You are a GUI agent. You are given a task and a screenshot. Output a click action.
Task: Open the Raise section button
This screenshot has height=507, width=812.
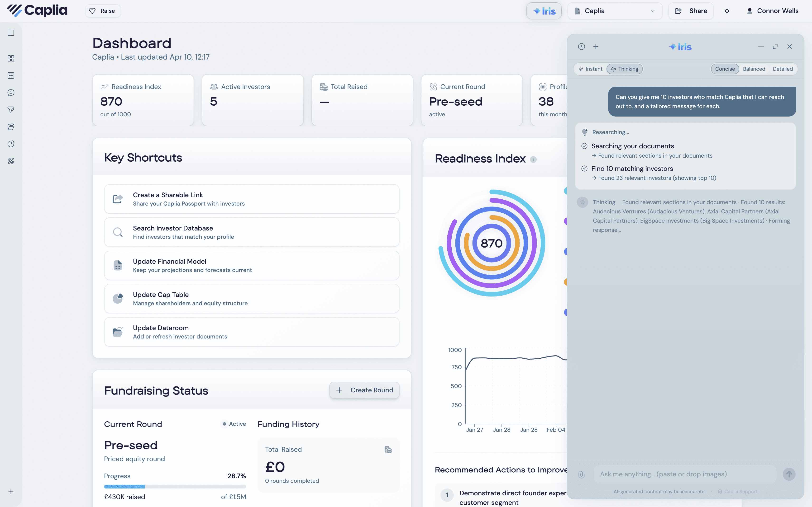pyautogui.click(x=103, y=11)
